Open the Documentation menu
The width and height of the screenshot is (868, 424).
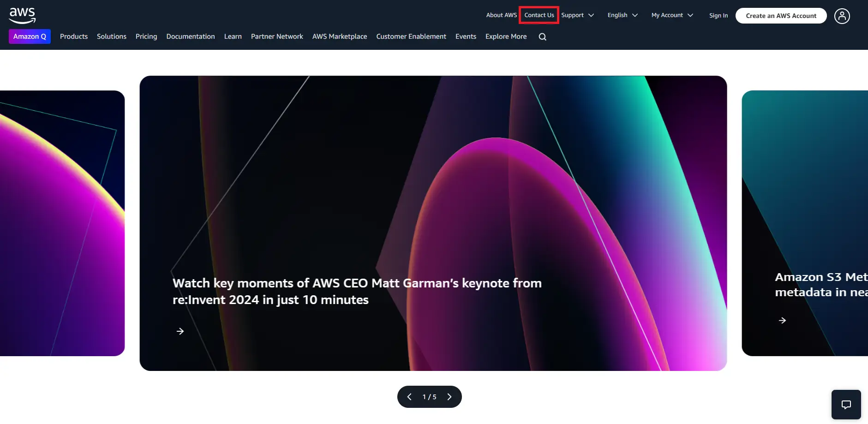(x=191, y=36)
